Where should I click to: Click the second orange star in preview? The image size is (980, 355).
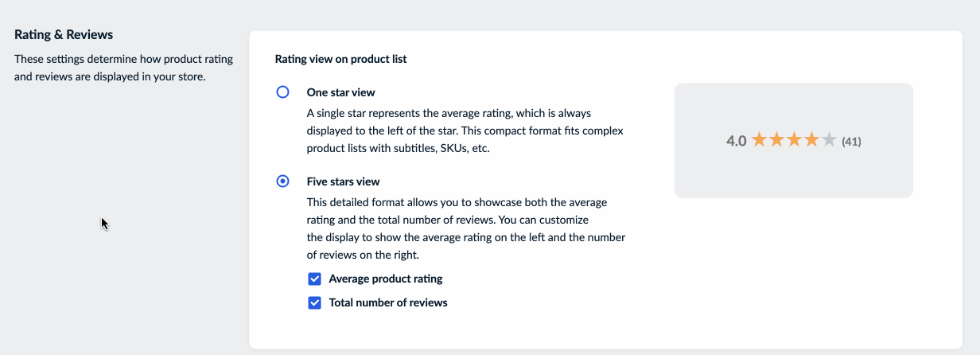pyautogui.click(x=776, y=141)
